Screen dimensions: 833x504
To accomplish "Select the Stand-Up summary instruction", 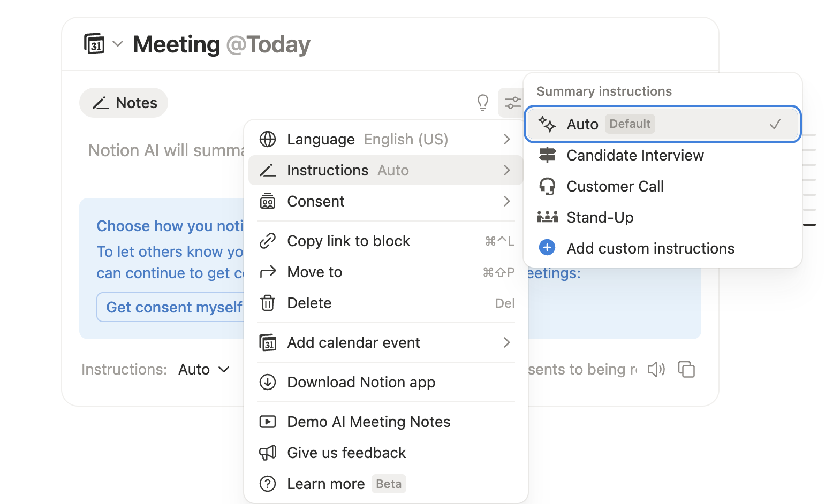I will tap(600, 217).
